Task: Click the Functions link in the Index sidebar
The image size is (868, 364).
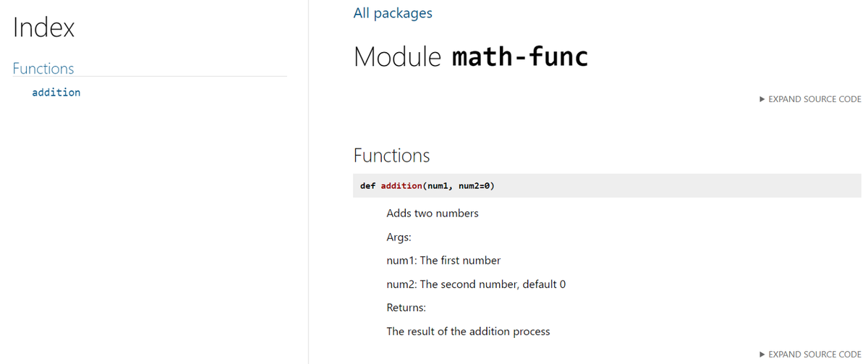Action: (43, 69)
